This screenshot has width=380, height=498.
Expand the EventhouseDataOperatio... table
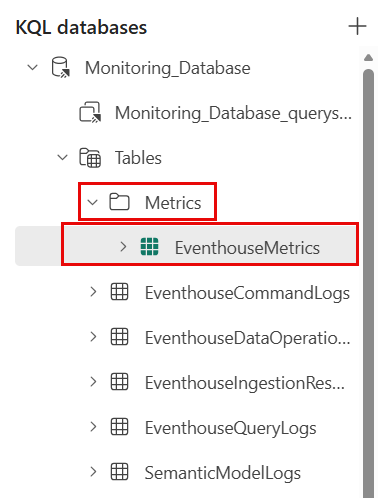pyautogui.click(x=93, y=337)
